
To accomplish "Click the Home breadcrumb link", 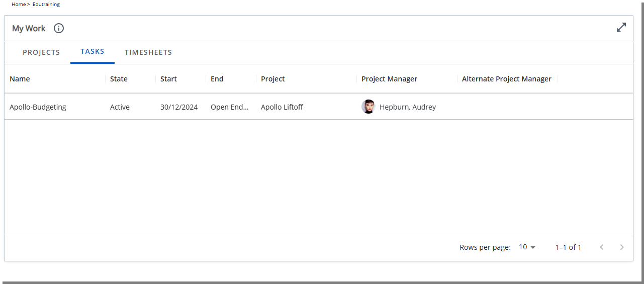I will tap(18, 5).
